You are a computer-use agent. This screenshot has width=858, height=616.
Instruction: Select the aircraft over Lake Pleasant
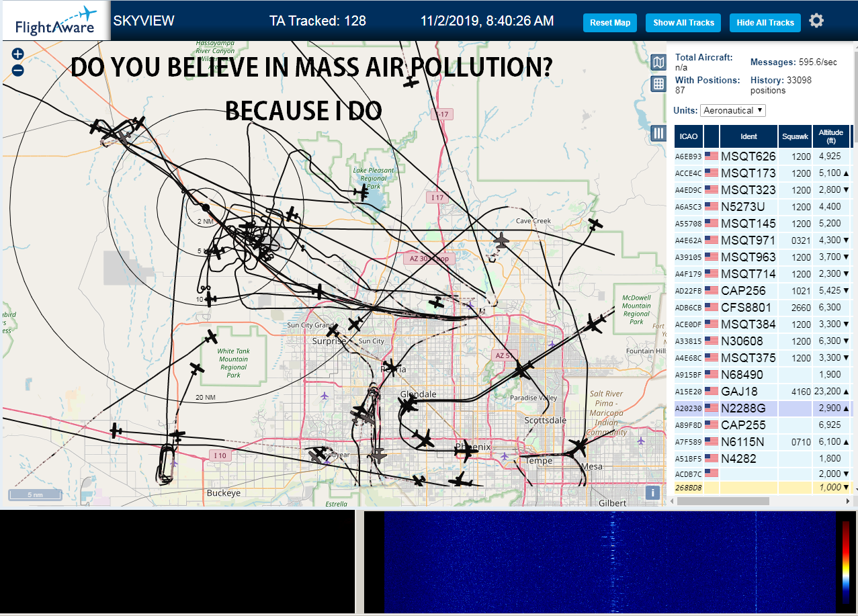[362, 193]
